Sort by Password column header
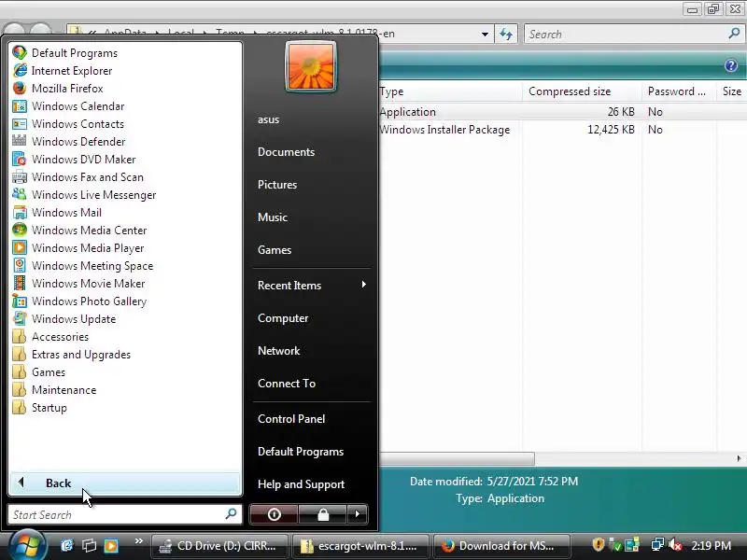 679,91
